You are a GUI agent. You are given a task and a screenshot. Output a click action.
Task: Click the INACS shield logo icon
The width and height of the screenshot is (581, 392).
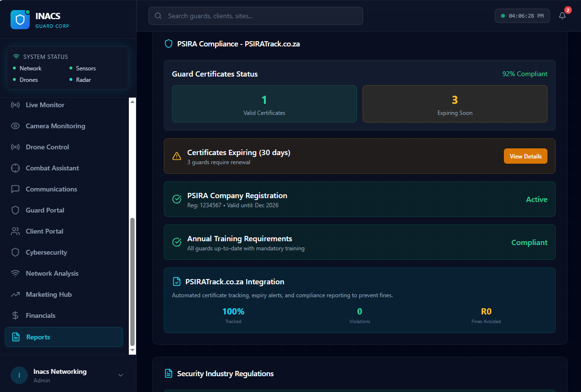coord(20,20)
